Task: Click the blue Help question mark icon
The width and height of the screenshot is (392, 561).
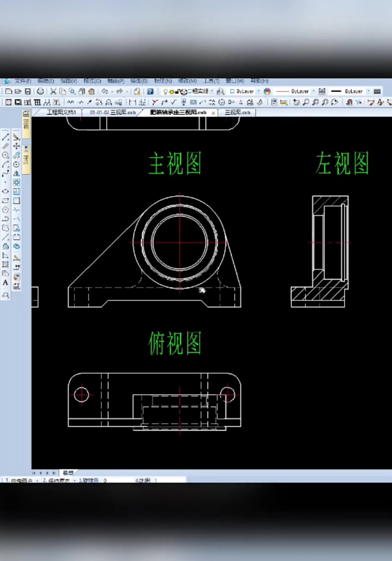Action: click(150, 92)
